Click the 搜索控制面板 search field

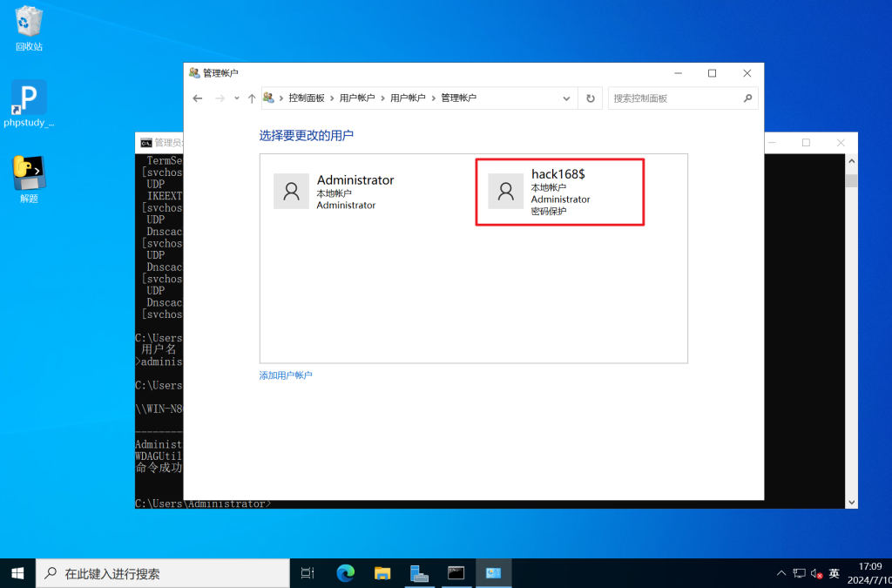[675, 98]
